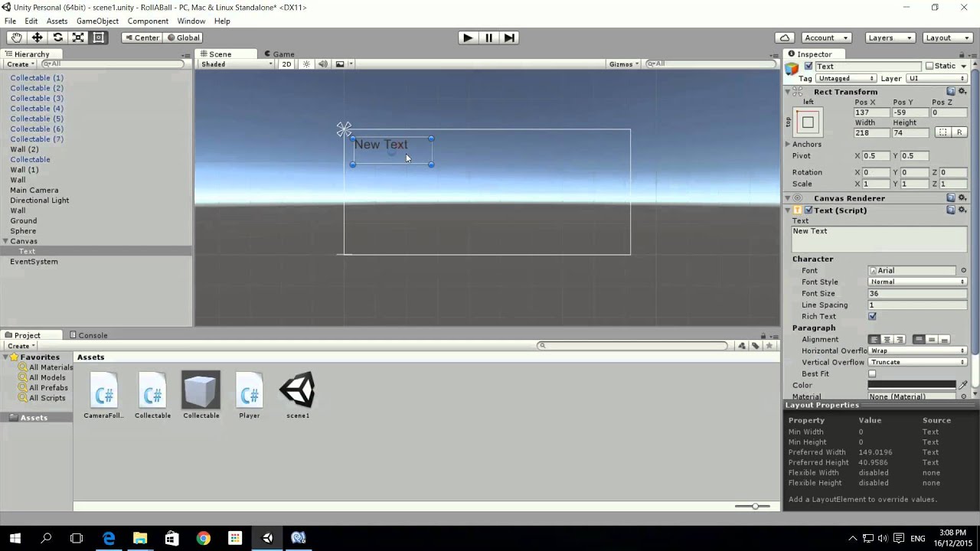Select the Hand tool in the toolbar
Image resolution: width=980 pixels, height=551 pixels.
coord(16,37)
